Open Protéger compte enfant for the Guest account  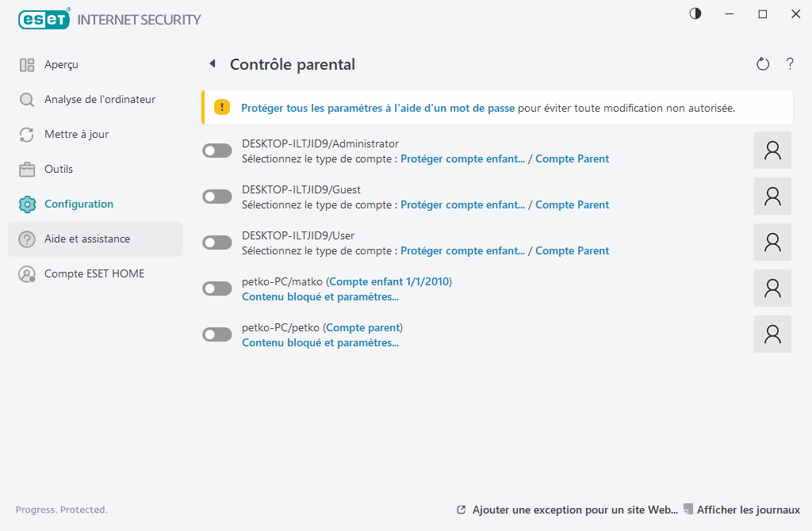[x=462, y=204]
